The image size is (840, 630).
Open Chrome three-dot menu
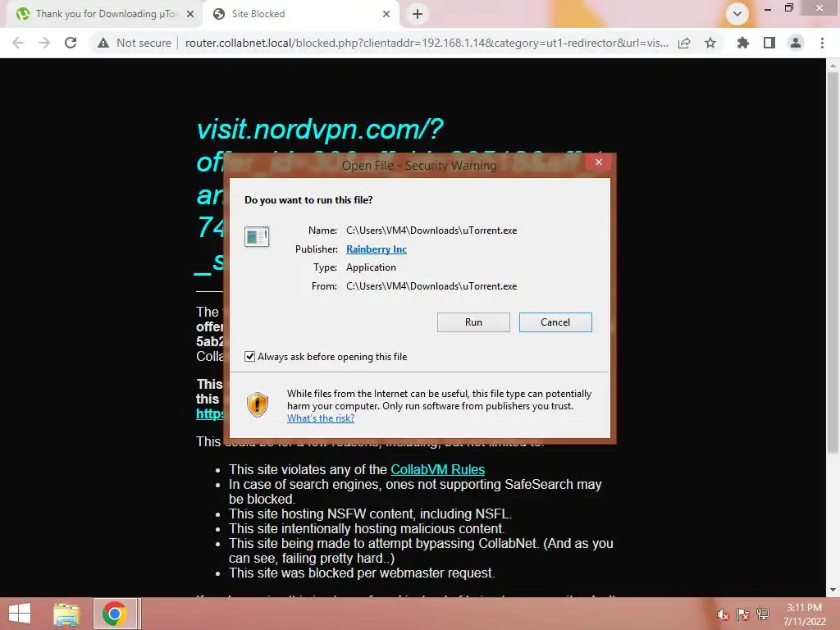[822, 43]
